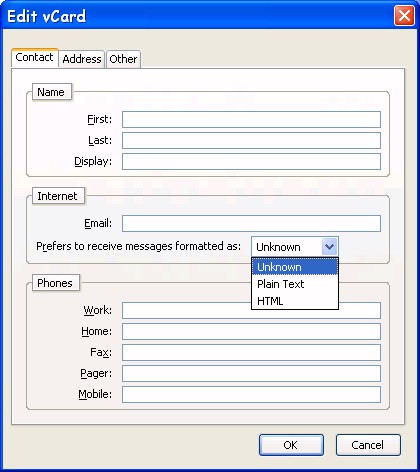Viewport: 420px width, 472px height.
Task: Switch to the Address tab
Action: [x=82, y=59]
